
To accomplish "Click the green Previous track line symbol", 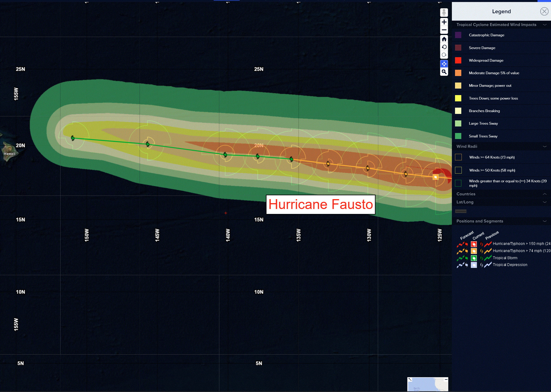I will click(x=488, y=258).
